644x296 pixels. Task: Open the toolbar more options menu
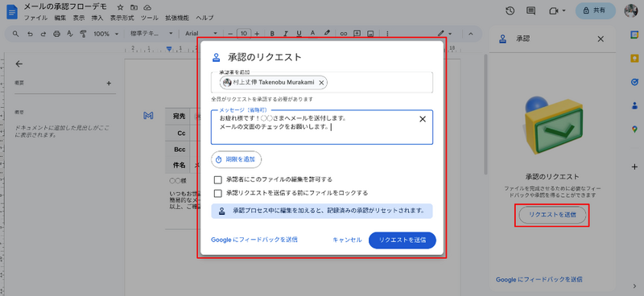click(387, 34)
